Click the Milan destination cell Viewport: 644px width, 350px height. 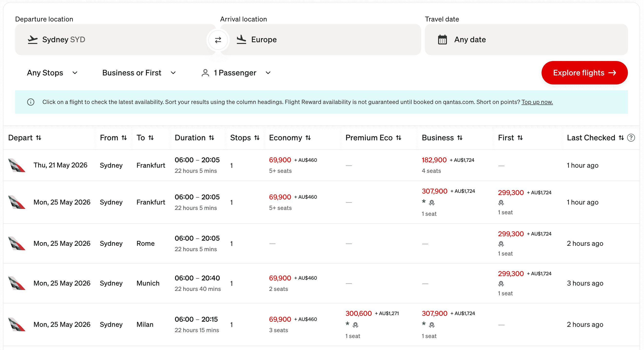point(145,324)
